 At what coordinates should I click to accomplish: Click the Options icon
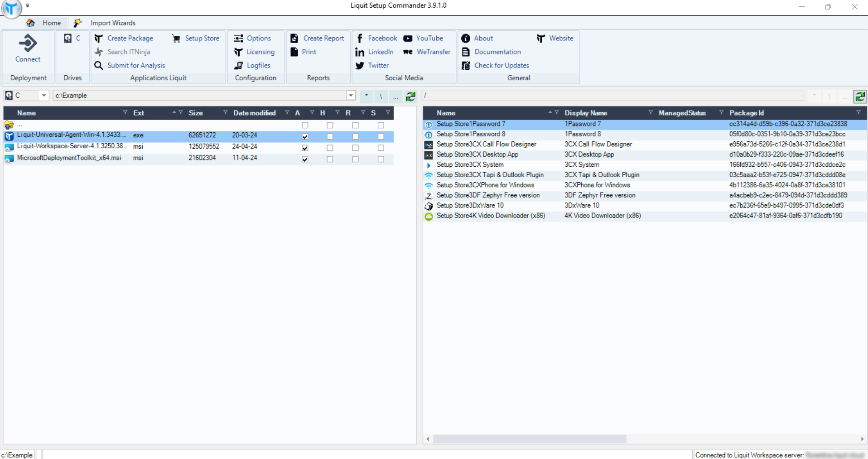[238, 39]
